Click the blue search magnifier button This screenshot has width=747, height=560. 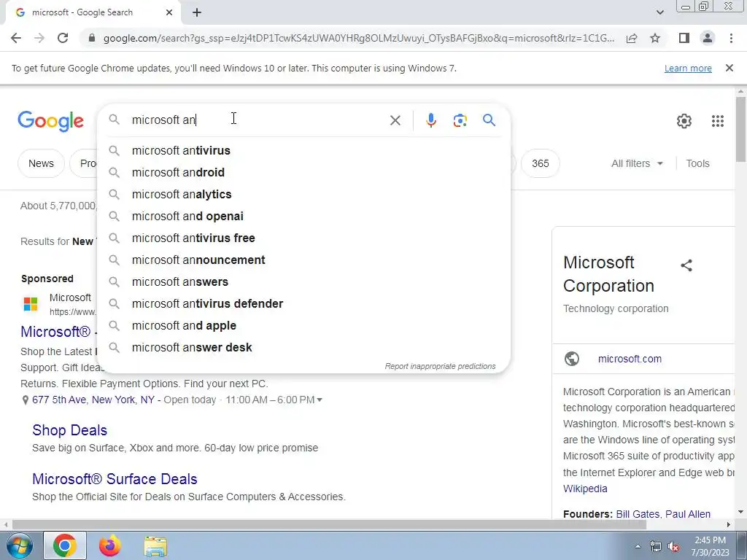489,120
